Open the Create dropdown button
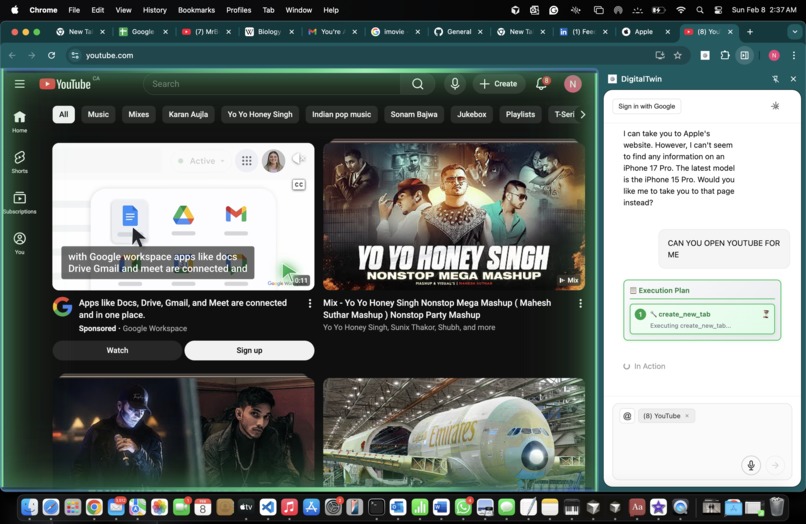The height and width of the screenshot is (524, 806). click(498, 84)
